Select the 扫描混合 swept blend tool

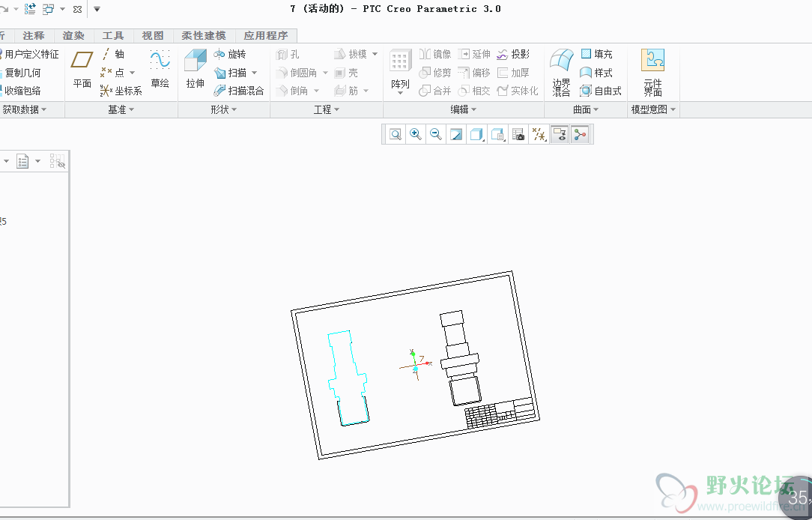tap(239, 91)
